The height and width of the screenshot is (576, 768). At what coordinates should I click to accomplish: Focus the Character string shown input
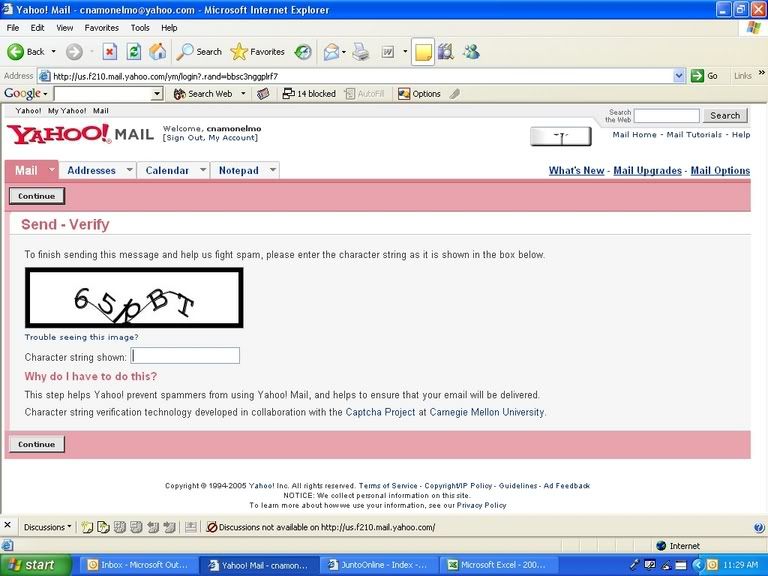[185, 356]
